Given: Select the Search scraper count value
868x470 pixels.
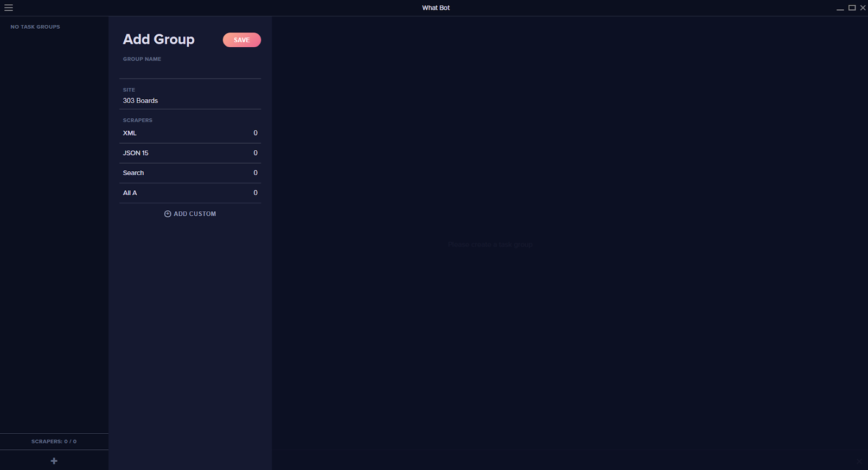Looking at the screenshot, I should 255,173.
